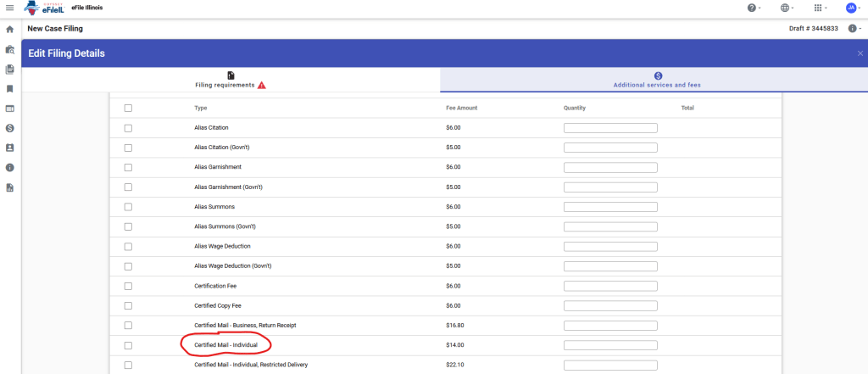Click the credit card sidebar icon

point(10,109)
